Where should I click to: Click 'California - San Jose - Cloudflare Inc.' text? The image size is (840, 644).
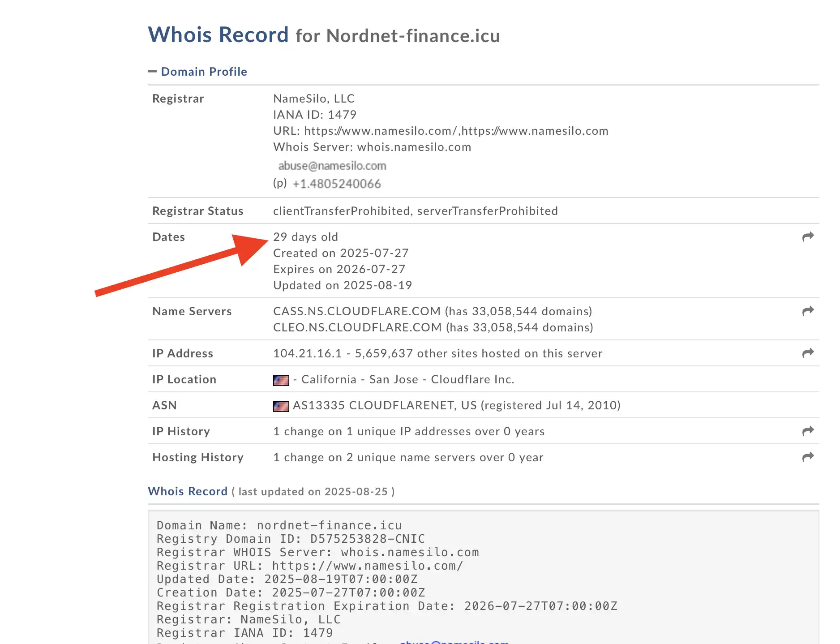tap(407, 379)
